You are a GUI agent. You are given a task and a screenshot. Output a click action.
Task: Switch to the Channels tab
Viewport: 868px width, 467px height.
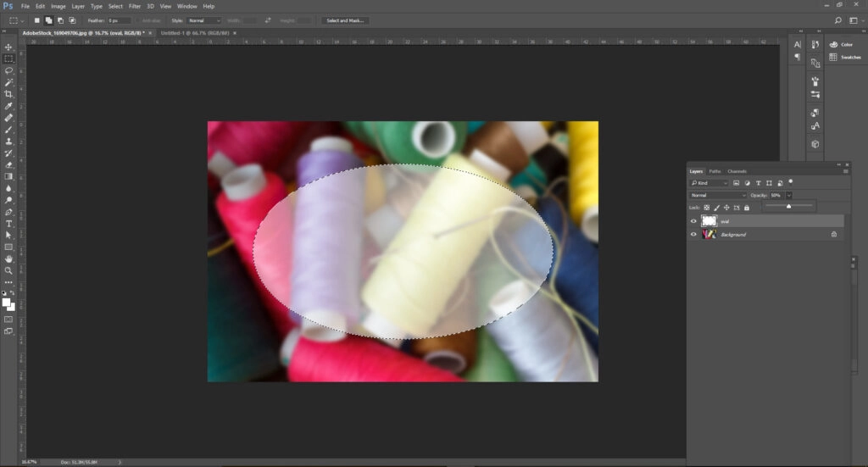[737, 171]
